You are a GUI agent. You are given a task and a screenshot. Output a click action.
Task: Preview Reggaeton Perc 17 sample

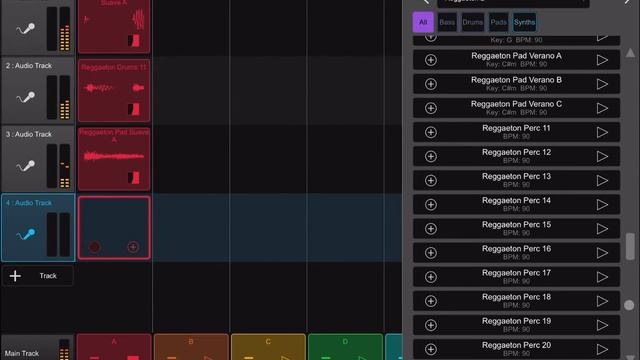[602, 277]
